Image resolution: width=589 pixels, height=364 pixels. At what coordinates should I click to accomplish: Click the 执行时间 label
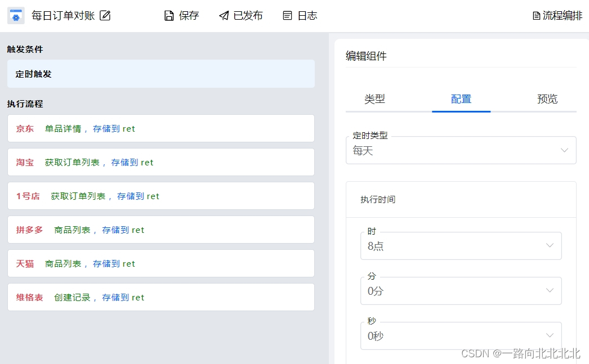click(x=378, y=200)
